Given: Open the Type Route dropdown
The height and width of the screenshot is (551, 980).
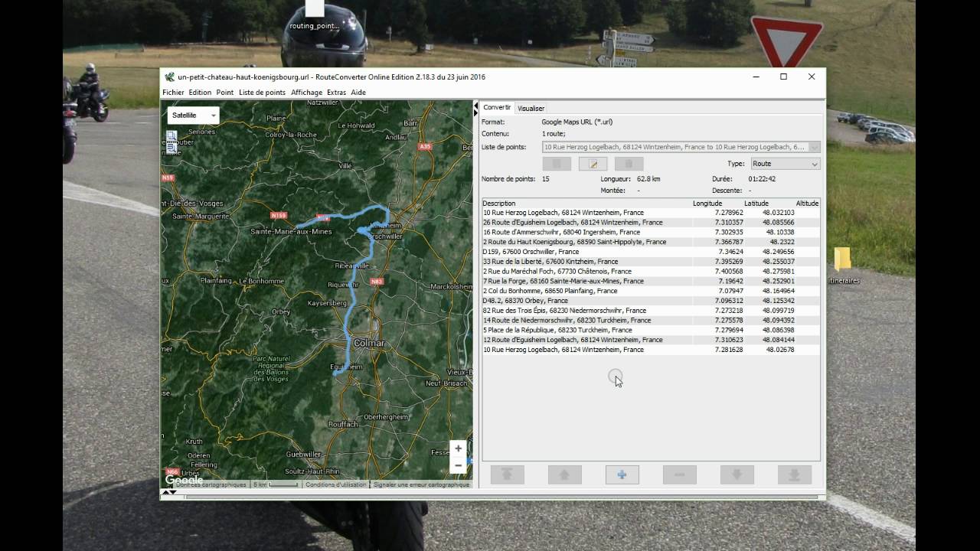Looking at the screenshot, I should pyautogui.click(x=786, y=164).
